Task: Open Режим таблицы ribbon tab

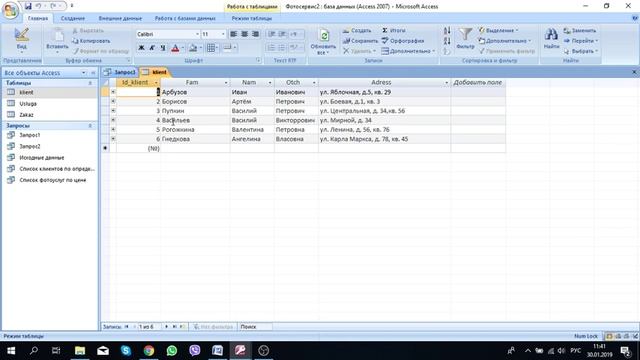Action: (251, 18)
